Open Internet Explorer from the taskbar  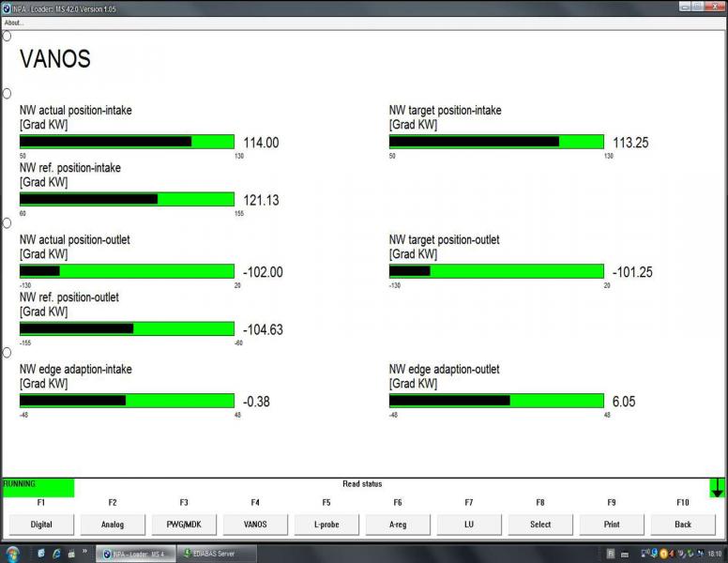(56, 554)
